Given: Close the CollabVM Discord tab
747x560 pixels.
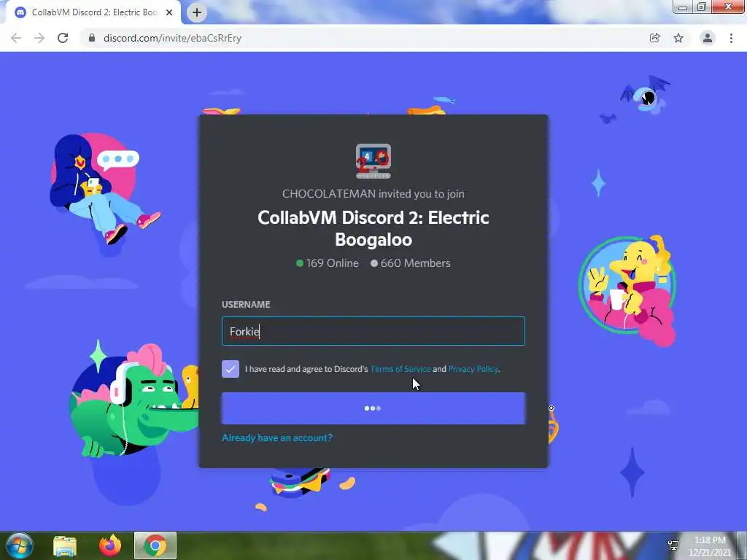Looking at the screenshot, I should click(169, 12).
